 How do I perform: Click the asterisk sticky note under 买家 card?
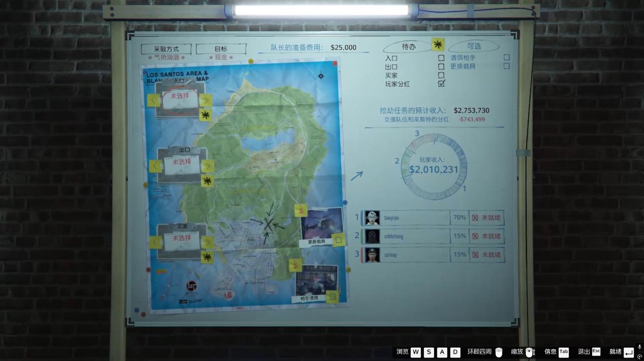point(207,257)
